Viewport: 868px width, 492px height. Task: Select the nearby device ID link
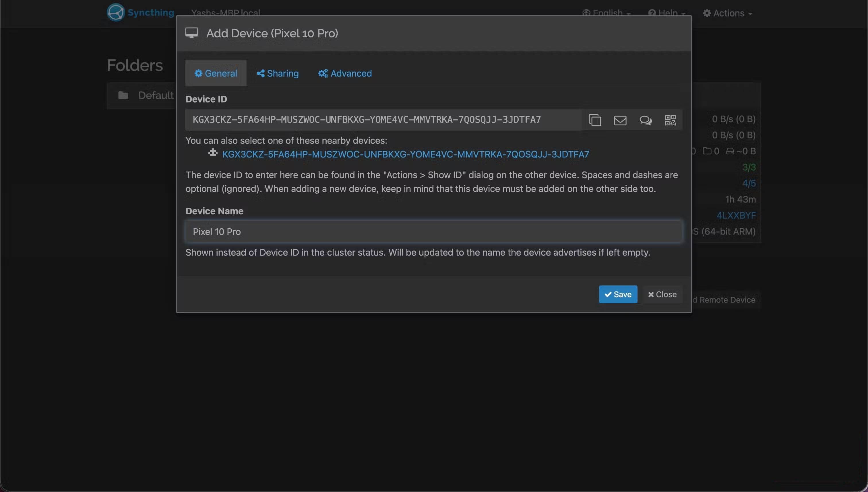[x=405, y=154]
